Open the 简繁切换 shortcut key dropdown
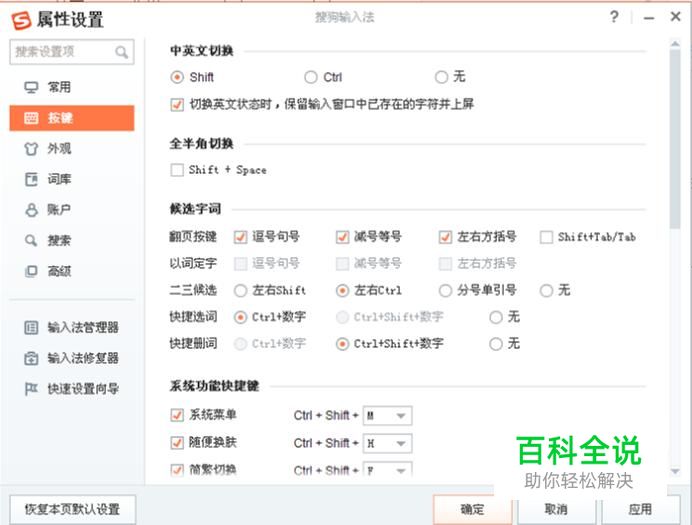This screenshot has width=692, height=525. [x=387, y=469]
